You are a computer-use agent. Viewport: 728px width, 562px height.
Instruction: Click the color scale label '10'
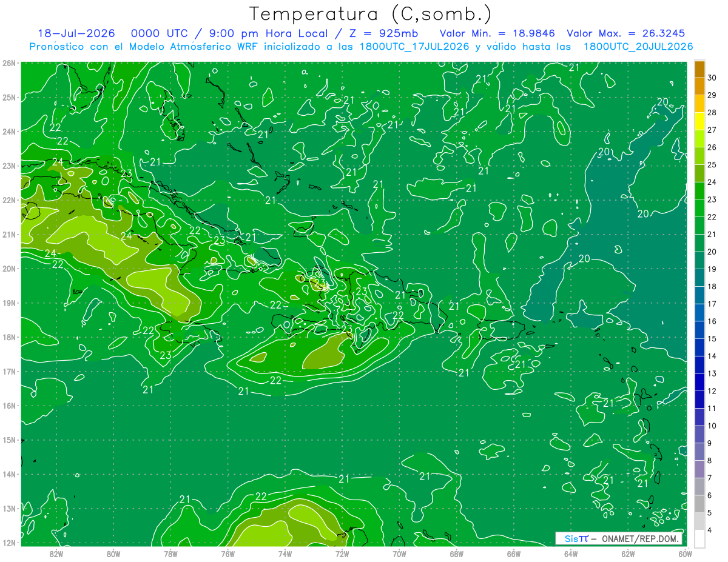tap(712, 426)
